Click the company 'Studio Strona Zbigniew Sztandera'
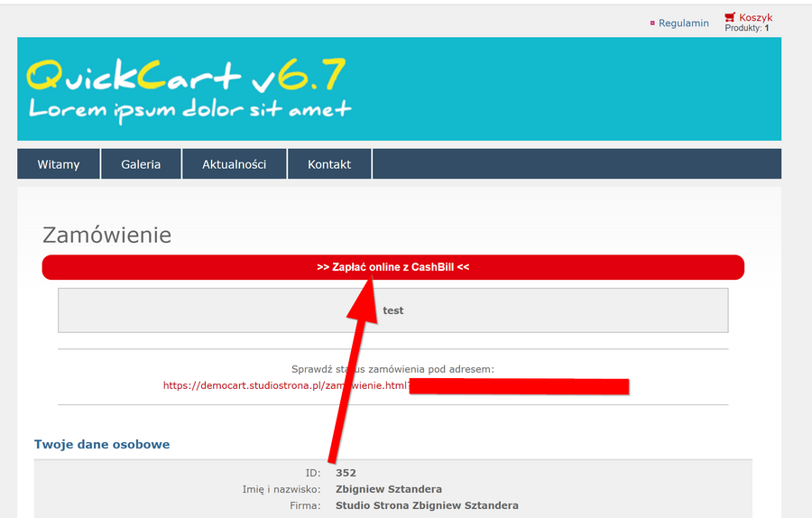812x518 pixels. click(427, 505)
